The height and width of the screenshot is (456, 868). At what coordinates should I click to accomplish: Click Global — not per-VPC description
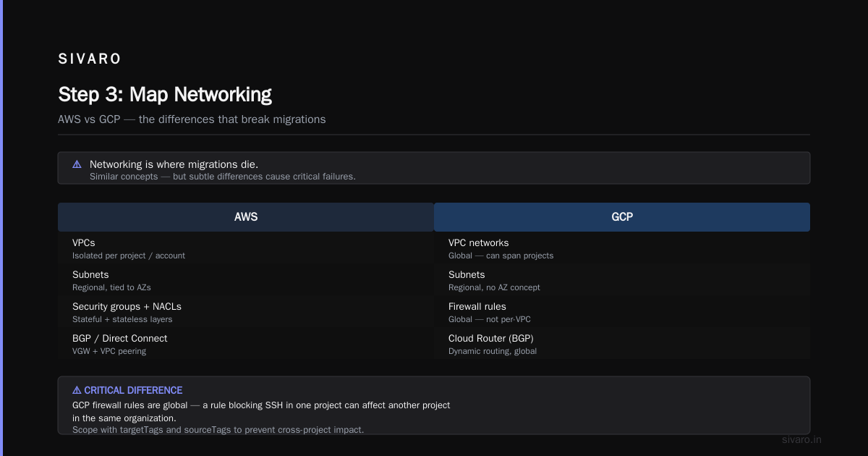pyautogui.click(x=490, y=319)
